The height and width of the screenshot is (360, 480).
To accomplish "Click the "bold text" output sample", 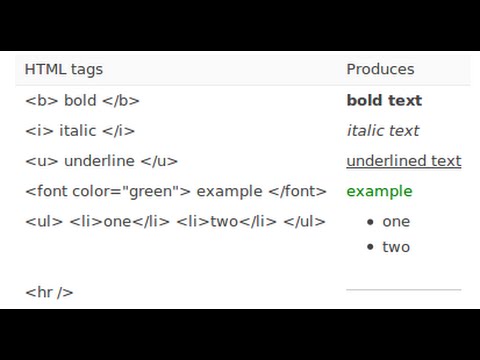I will (x=384, y=100).
